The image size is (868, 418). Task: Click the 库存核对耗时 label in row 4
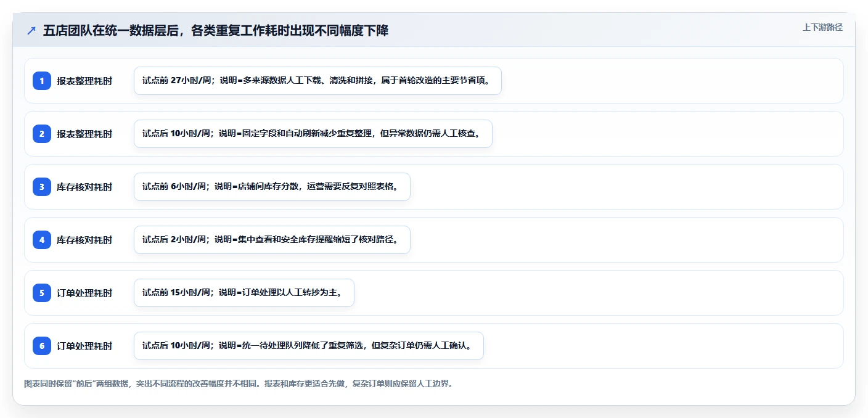[84, 240]
